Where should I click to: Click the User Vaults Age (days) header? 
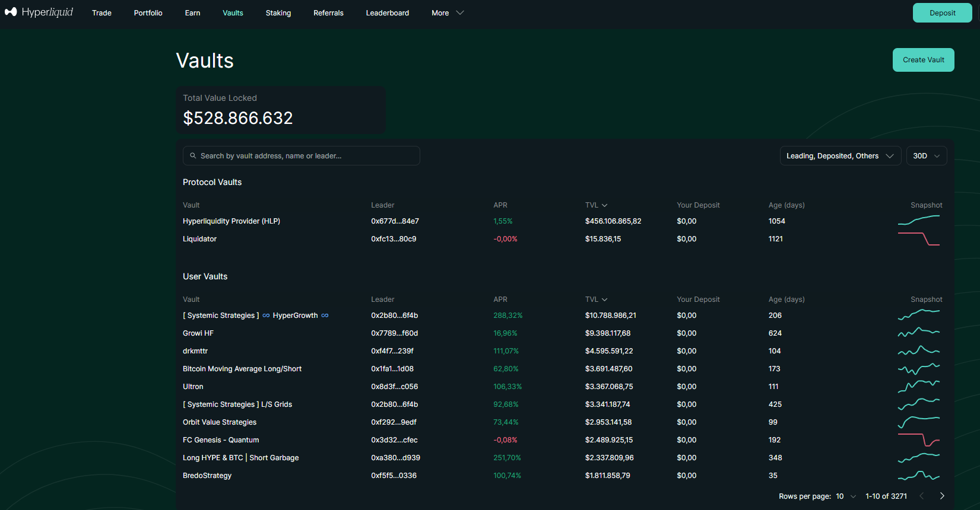tap(786, 299)
